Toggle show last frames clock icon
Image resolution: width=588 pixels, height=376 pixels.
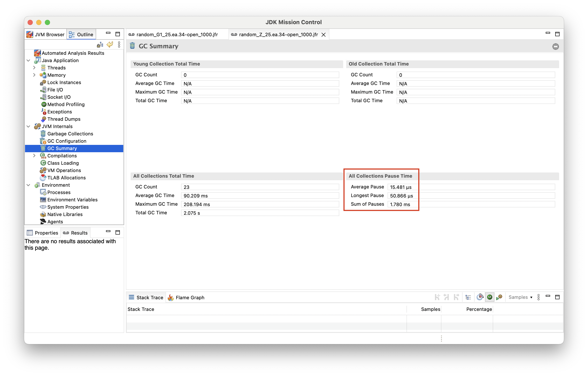480,297
